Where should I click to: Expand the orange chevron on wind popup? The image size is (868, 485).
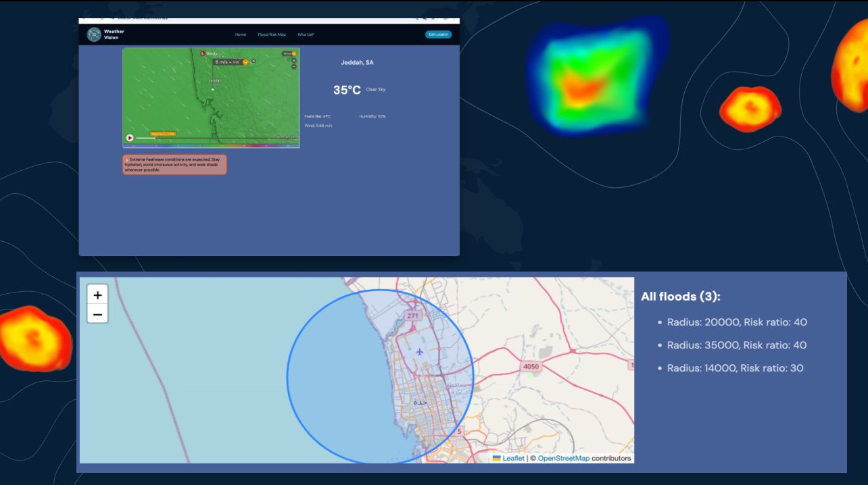[245, 61]
